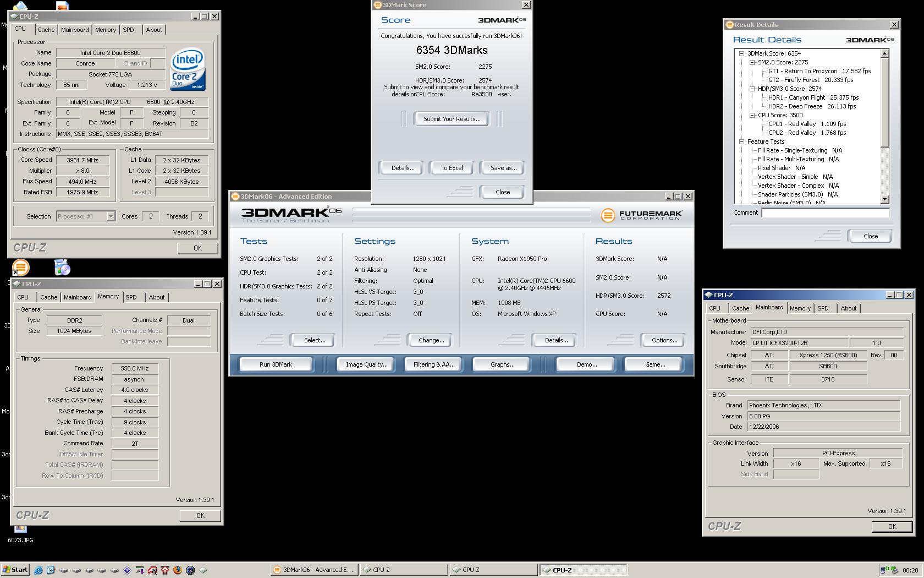Viewport: 924px width, 578px height.
Task: Click the Details button in the 3DMark Score window
Action: click(403, 168)
